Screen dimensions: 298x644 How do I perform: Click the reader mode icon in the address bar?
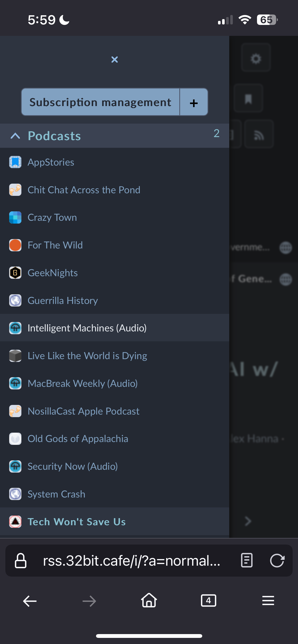click(246, 561)
